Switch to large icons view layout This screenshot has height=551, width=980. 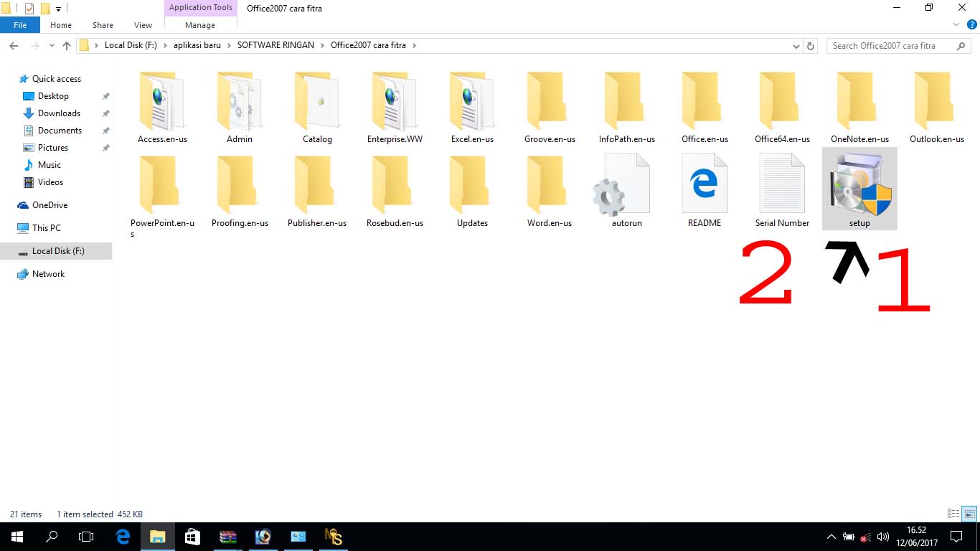tap(969, 514)
